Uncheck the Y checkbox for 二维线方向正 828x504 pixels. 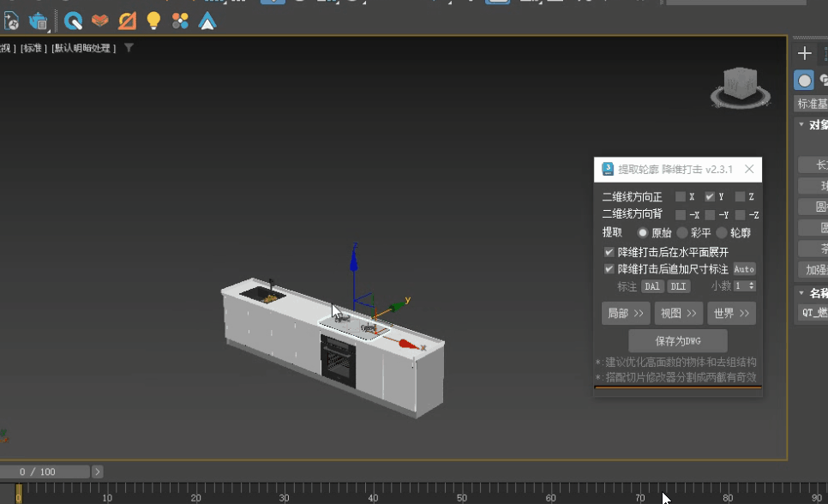click(710, 196)
